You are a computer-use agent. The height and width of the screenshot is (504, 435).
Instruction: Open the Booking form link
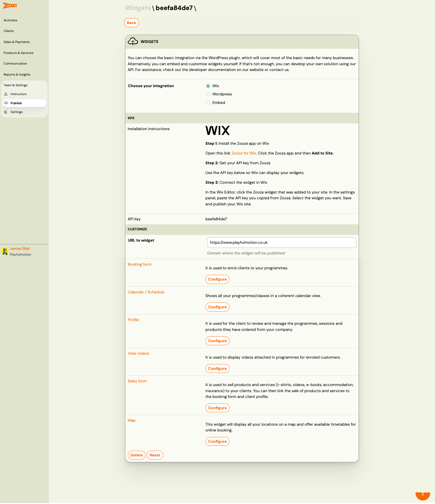pyautogui.click(x=139, y=264)
